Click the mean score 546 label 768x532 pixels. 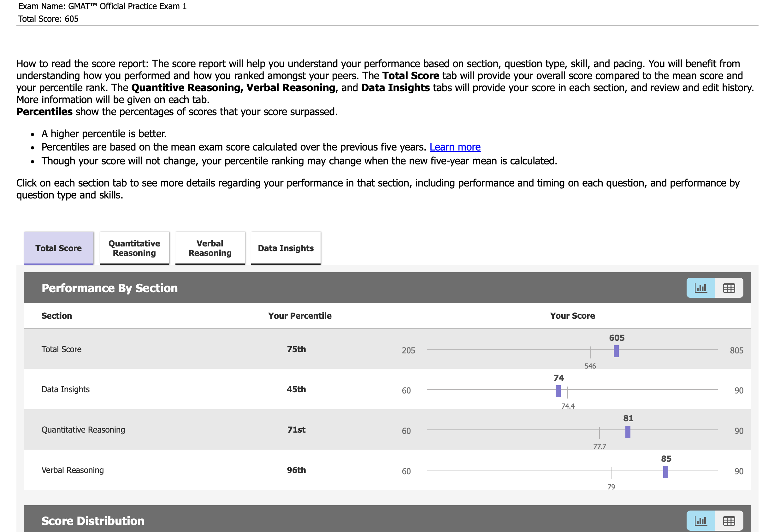[590, 366]
